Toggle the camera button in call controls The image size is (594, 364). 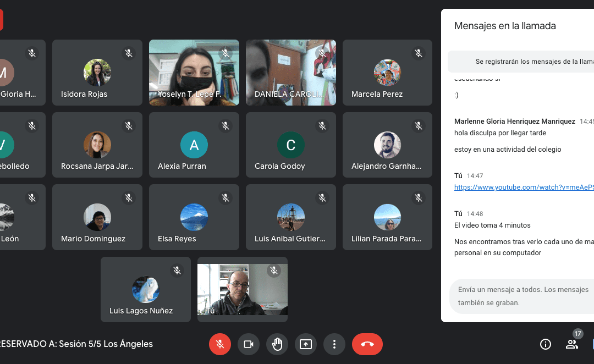pos(249,344)
